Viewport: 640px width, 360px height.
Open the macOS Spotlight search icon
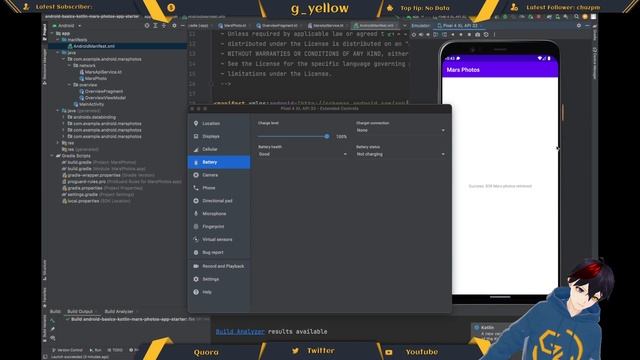pyautogui.click(x=576, y=17)
